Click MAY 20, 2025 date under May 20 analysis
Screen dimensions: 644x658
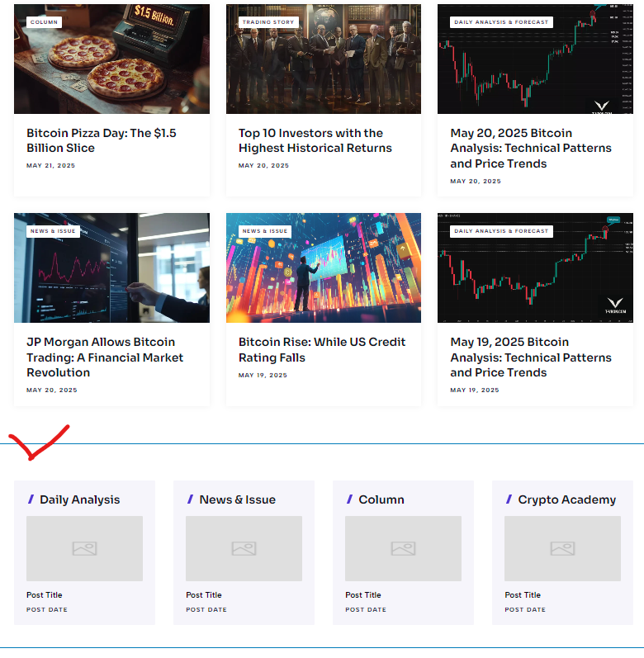476,182
